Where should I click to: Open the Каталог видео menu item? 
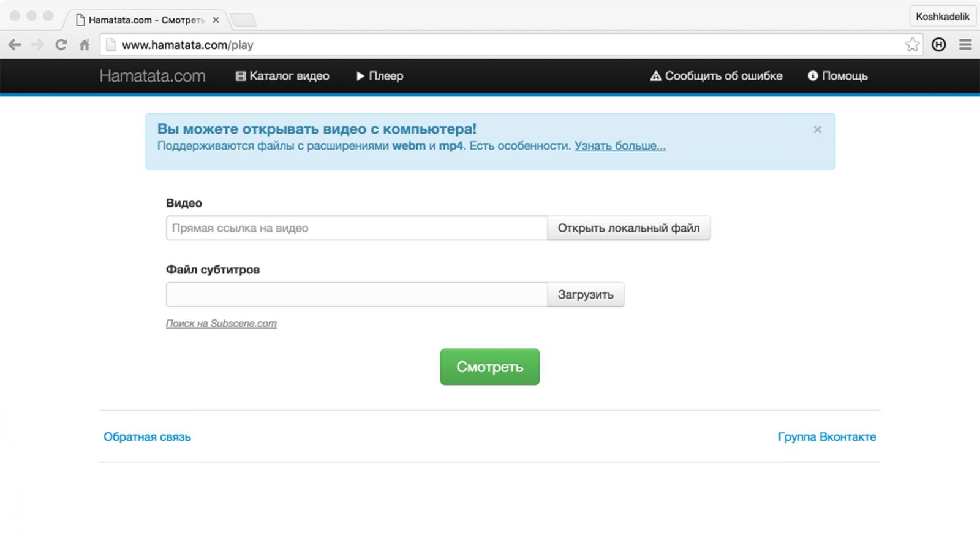click(282, 76)
